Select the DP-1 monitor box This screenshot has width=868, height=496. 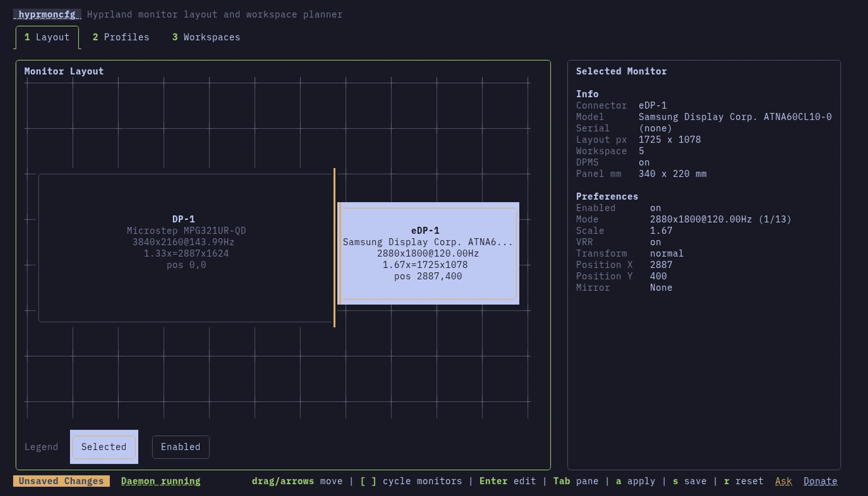[x=185, y=248]
